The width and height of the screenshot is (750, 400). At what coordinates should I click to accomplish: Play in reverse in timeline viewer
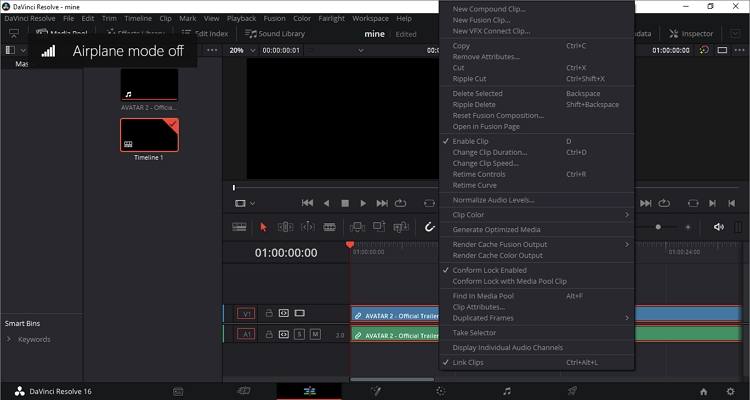[326, 203]
